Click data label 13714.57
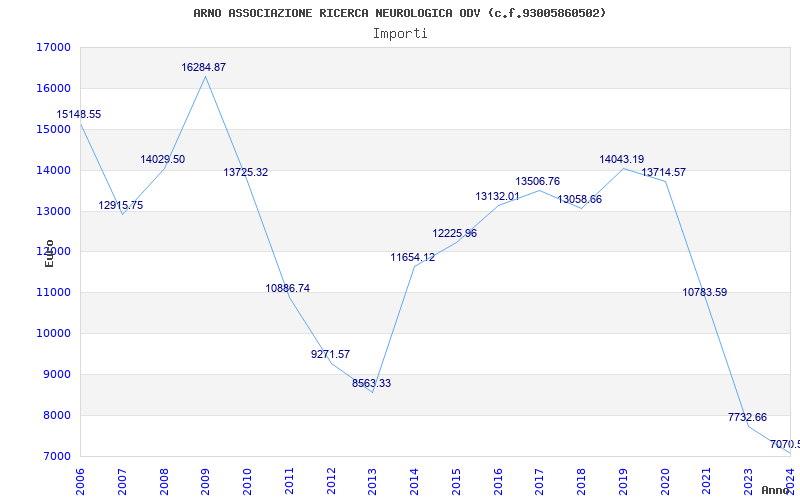The height and width of the screenshot is (500, 800). click(664, 172)
